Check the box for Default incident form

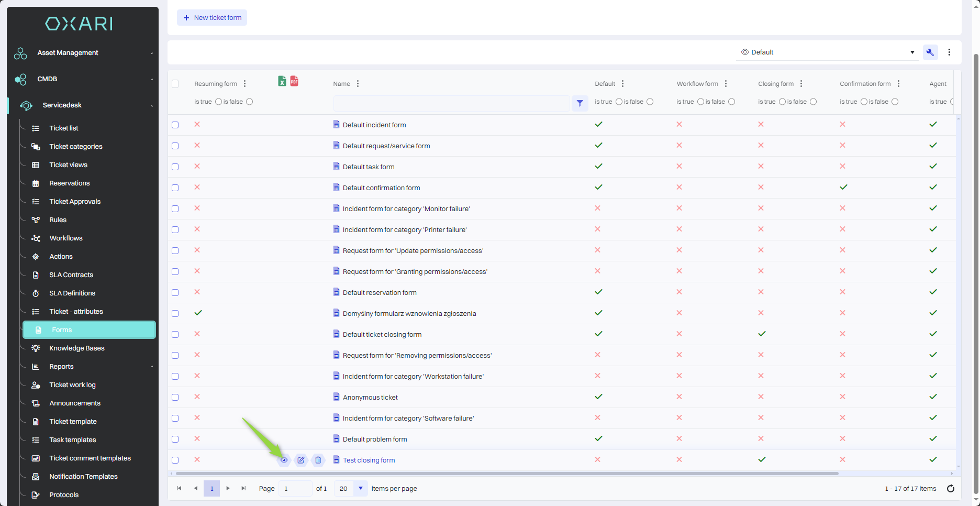coord(175,125)
